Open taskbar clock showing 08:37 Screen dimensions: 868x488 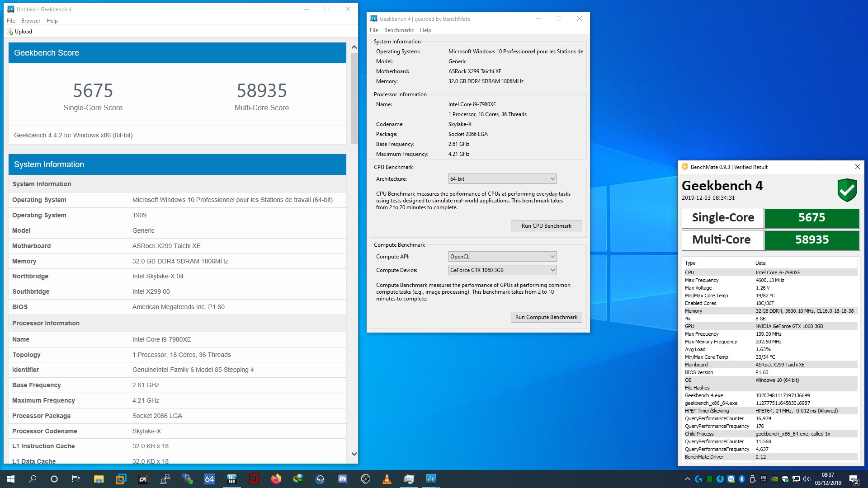828,479
